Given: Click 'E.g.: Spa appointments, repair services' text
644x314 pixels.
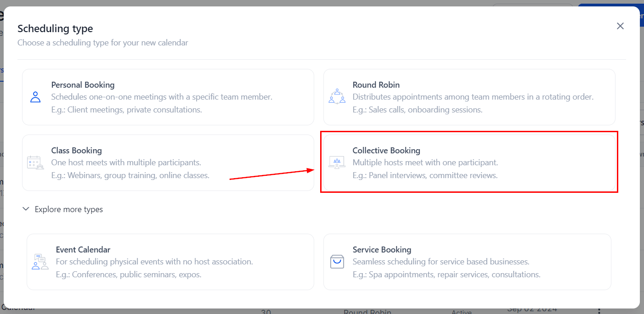Looking at the screenshot, I should coord(446,275).
